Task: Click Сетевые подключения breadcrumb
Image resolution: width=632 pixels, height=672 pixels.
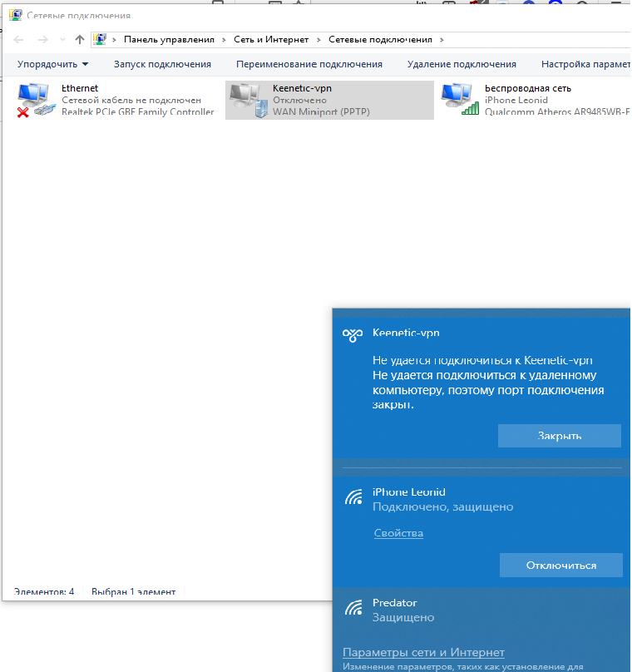Action: [x=380, y=39]
